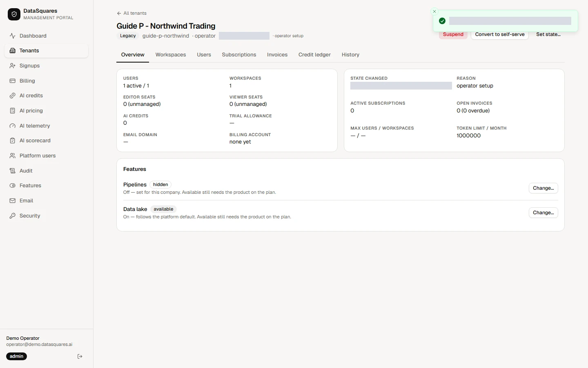This screenshot has height=368, width=588.
Task: Go back to All tenants
Action: (131, 13)
